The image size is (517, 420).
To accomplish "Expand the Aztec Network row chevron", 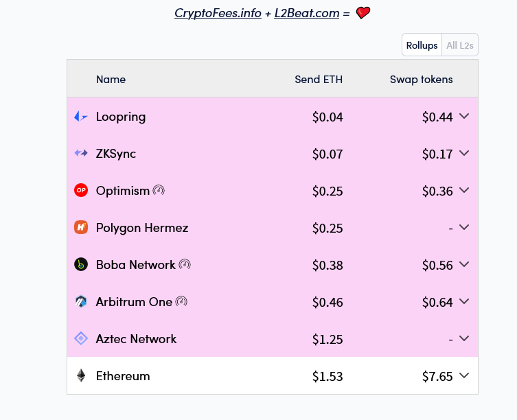I will click(464, 338).
